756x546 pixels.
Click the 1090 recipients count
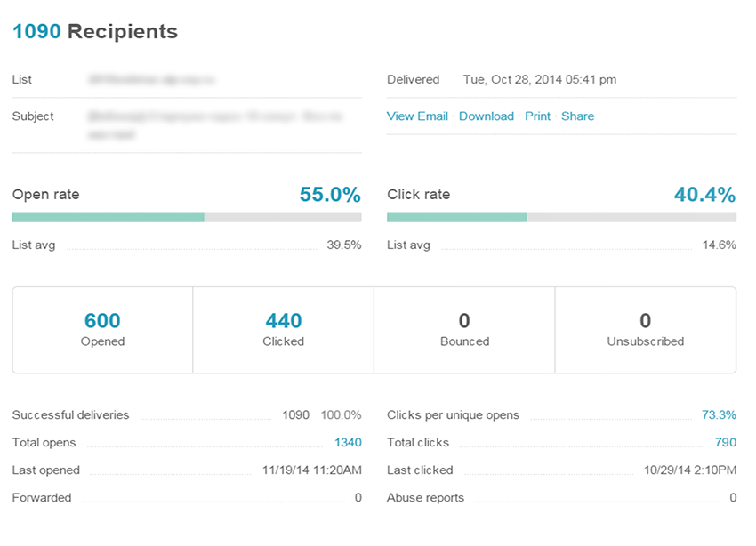coord(36,32)
